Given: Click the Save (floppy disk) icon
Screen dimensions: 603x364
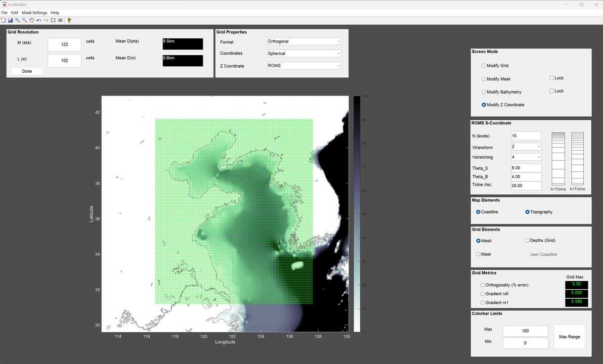Looking at the screenshot, I should coord(10,20).
